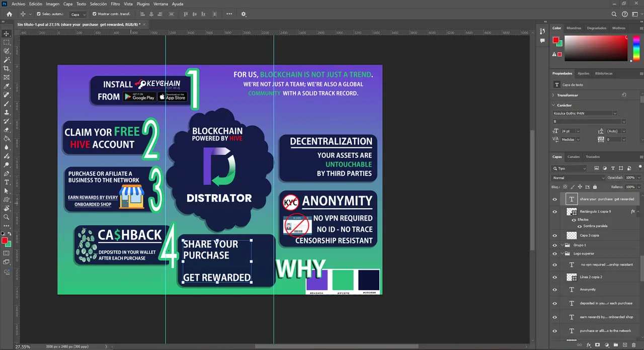Click the color field in Color panel
The width and height of the screenshot is (644, 350).
pos(596,49)
